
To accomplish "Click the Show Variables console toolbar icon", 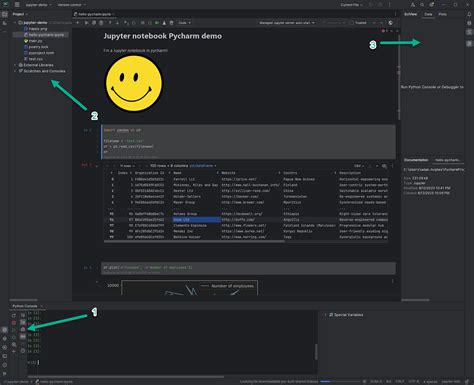I will coord(23,337).
